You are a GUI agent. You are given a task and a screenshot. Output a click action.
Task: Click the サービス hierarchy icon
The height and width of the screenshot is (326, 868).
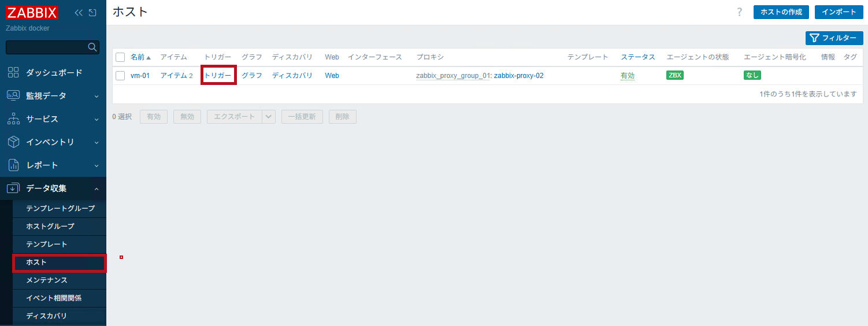[13, 118]
